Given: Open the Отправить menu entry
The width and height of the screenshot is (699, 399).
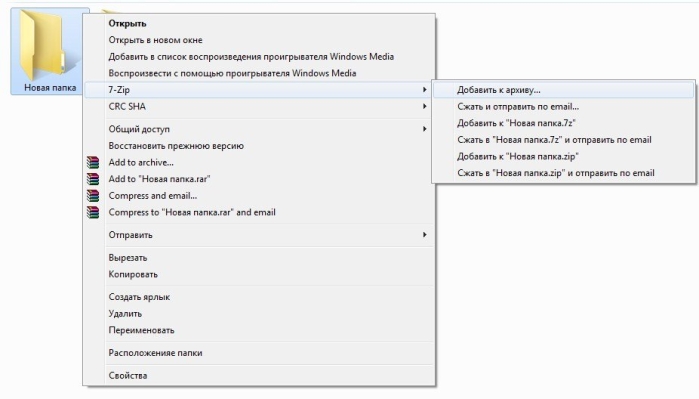Looking at the screenshot, I should tap(259, 234).
